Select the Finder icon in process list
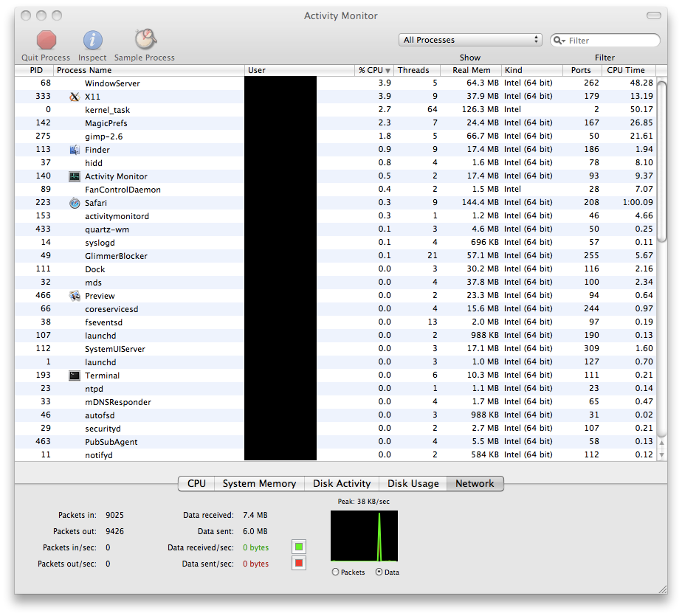 [75, 150]
